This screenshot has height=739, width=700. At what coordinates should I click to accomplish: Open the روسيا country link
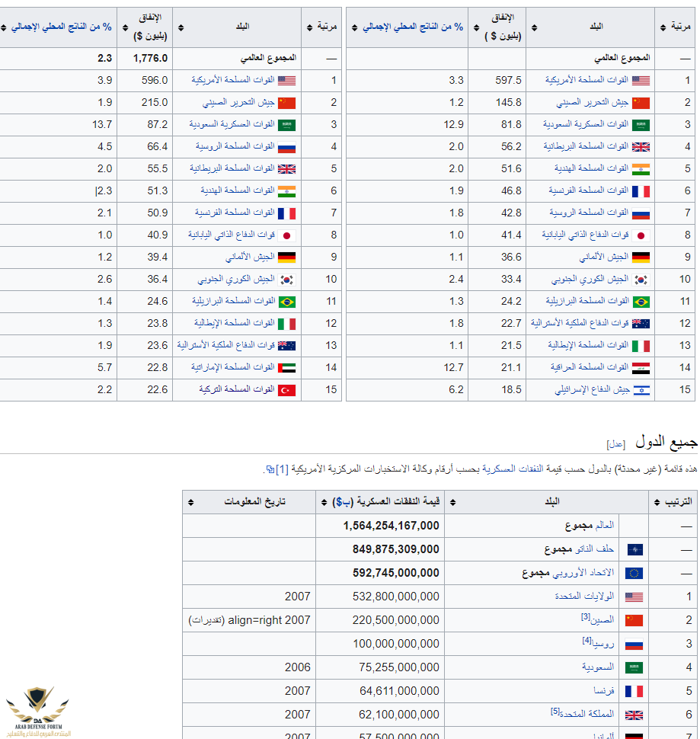pos(603,644)
